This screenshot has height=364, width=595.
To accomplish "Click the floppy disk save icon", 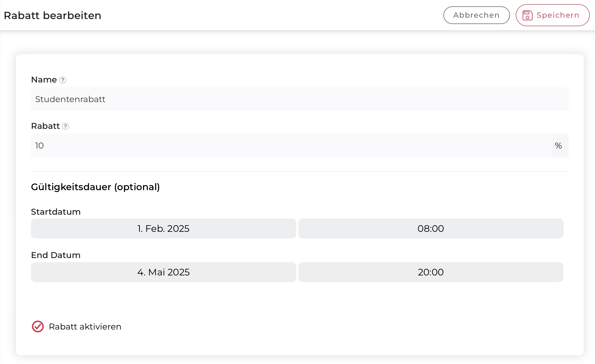I will click(527, 15).
